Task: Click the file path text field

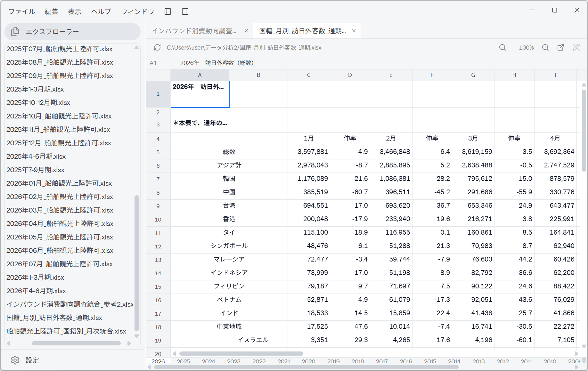Action: point(244,47)
